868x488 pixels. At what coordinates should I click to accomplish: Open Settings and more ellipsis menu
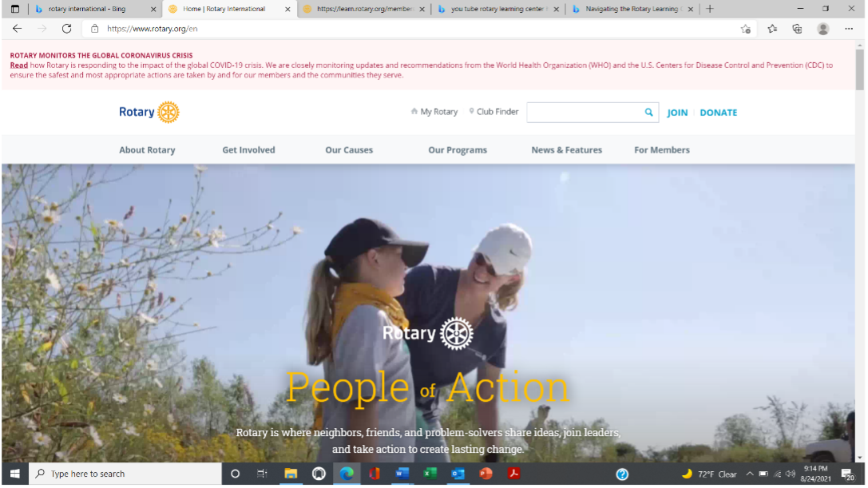(x=849, y=29)
